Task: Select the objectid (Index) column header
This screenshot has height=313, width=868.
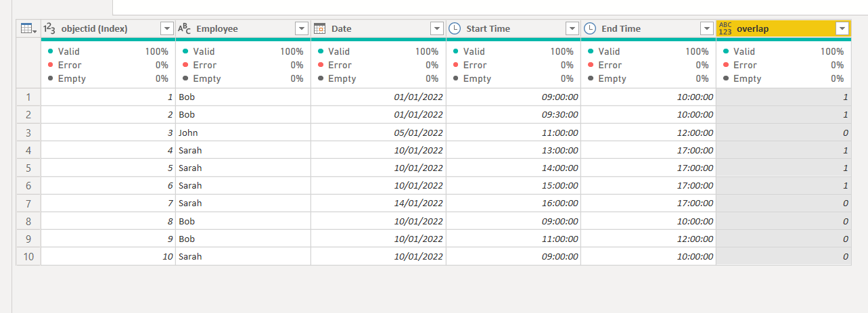Action: [108, 28]
